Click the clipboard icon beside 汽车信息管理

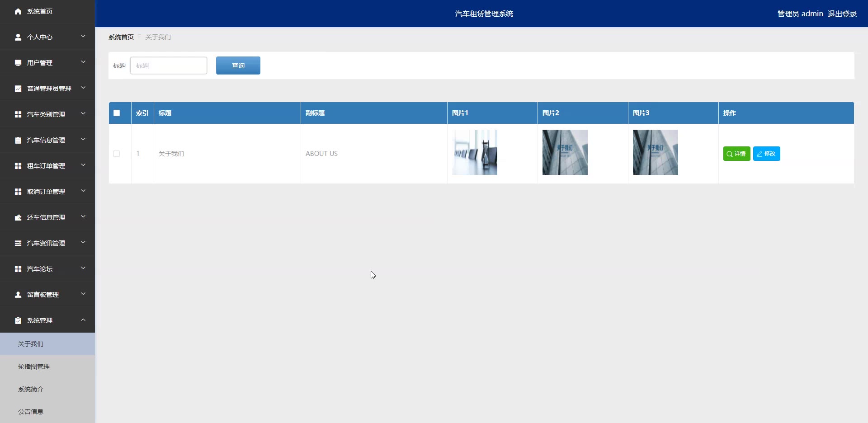(x=18, y=140)
